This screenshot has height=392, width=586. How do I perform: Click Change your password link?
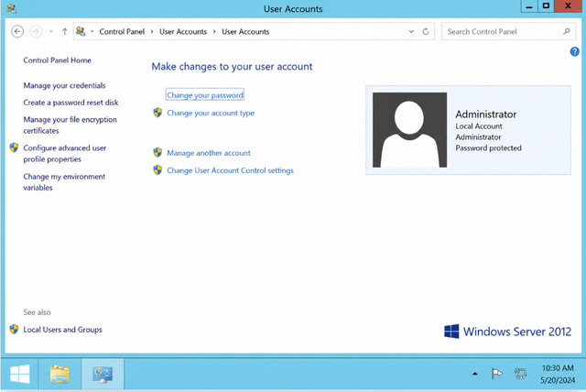(205, 95)
